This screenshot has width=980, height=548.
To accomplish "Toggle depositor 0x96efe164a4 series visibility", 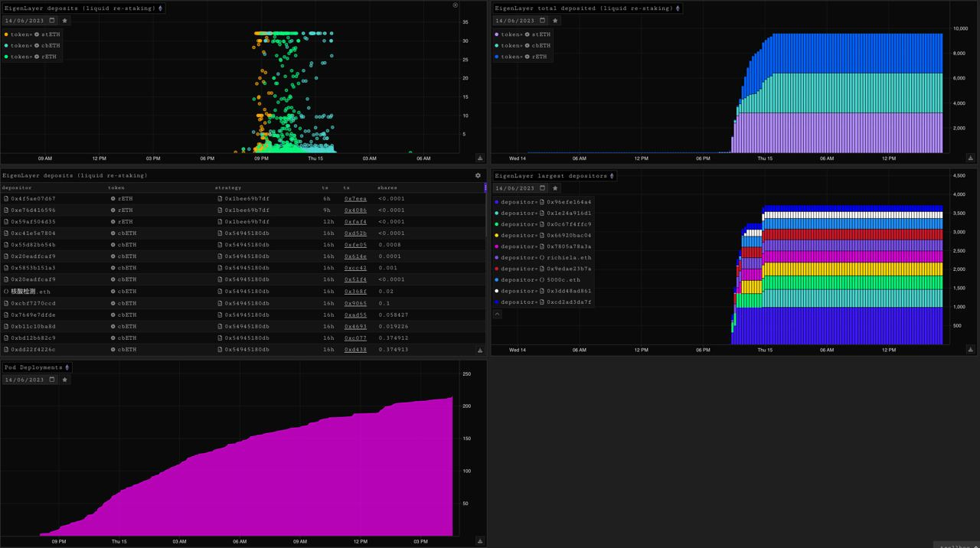I will click(544, 202).
